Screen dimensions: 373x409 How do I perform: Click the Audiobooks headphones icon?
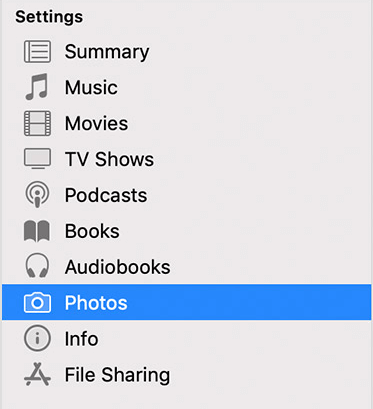(37, 266)
